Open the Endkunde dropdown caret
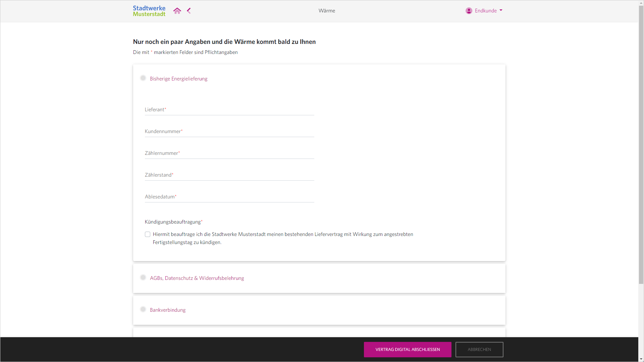 pyautogui.click(x=501, y=10)
